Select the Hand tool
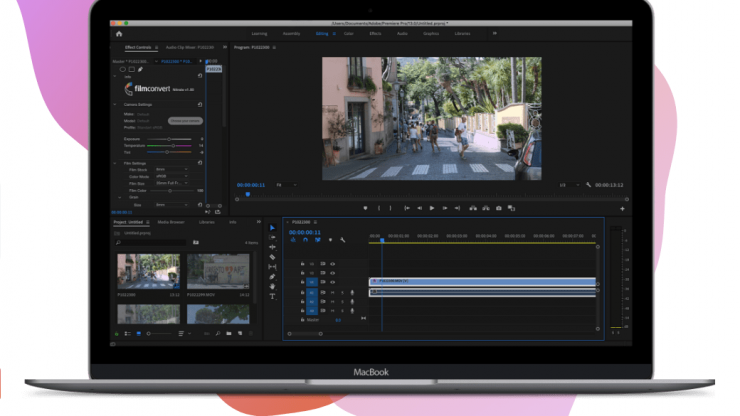 [x=272, y=286]
